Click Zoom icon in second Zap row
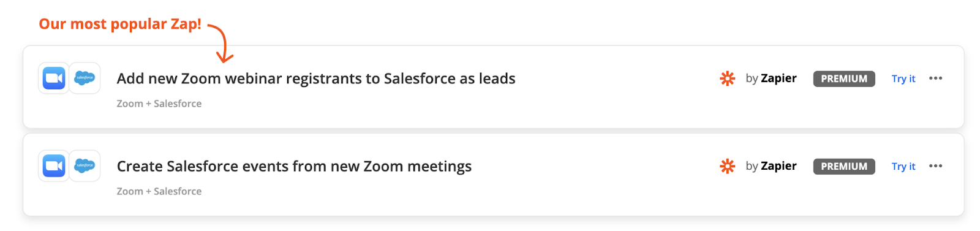Viewport: 980px width, 231px height. (x=54, y=166)
